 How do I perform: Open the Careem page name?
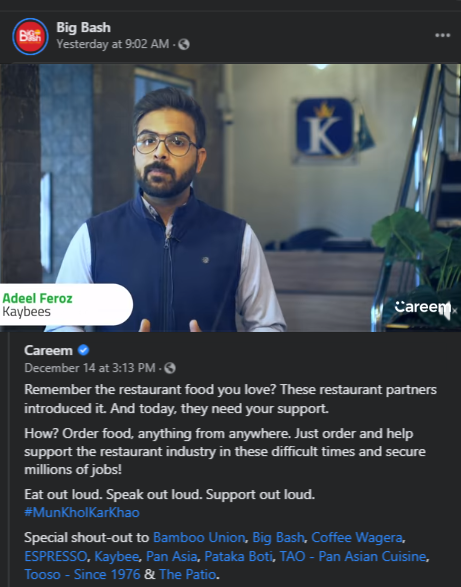(x=48, y=350)
